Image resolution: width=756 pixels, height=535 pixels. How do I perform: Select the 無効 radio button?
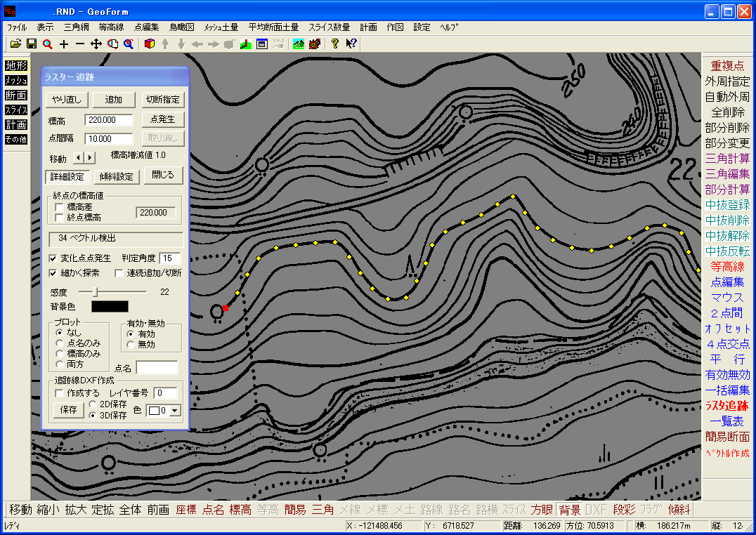point(130,345)
